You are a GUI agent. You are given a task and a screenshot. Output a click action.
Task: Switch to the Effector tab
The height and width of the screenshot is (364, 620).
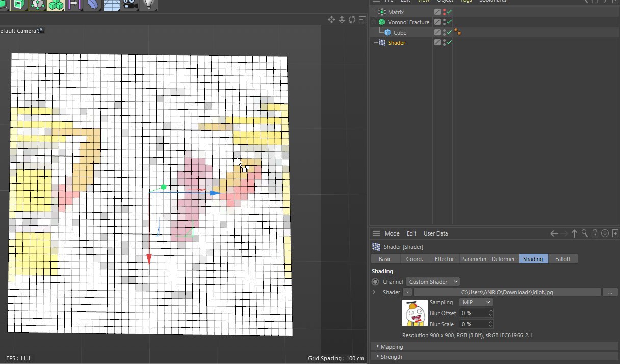coord(444,259)
